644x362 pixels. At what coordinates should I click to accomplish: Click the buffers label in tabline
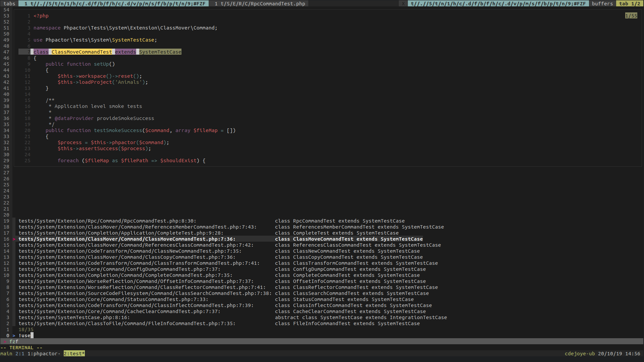[x=602, y=4]
